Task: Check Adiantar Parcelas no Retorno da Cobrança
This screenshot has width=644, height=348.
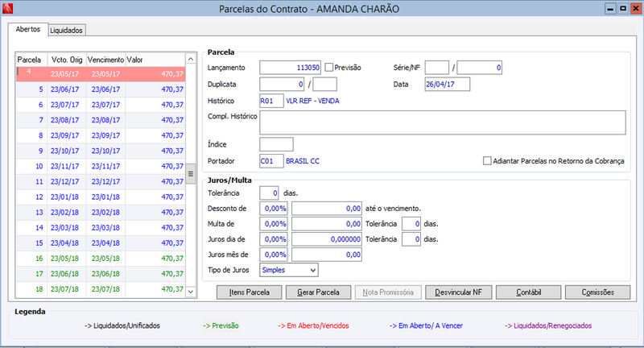Action: tap(487, 161)
